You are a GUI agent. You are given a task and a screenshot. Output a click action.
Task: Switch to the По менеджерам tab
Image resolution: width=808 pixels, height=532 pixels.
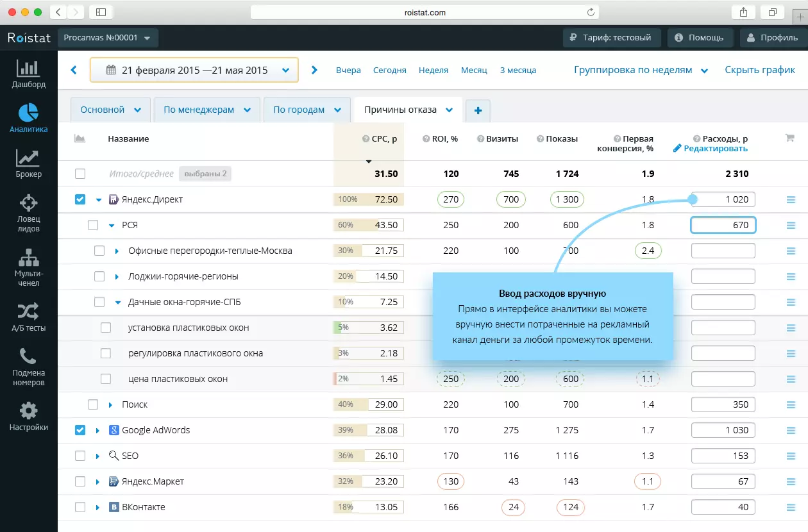tap(206, 110)
